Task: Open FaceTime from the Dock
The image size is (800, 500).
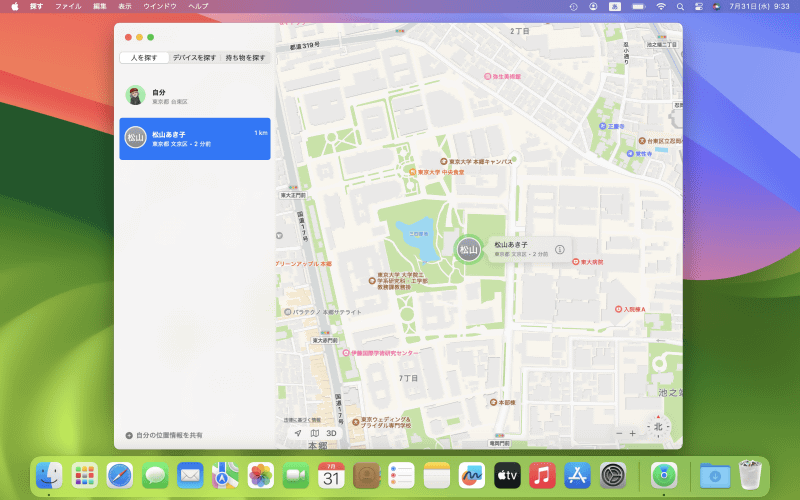Action: 296,476
